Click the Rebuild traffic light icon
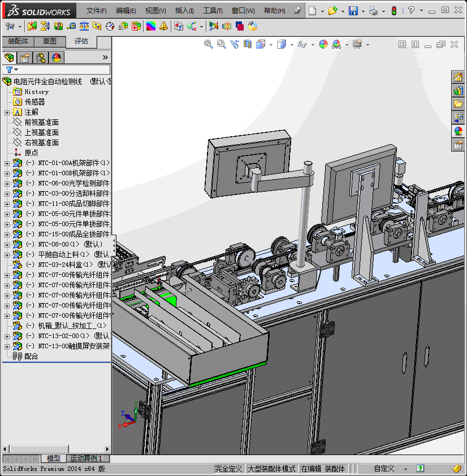The image size is (467, 476). (394, 11)
